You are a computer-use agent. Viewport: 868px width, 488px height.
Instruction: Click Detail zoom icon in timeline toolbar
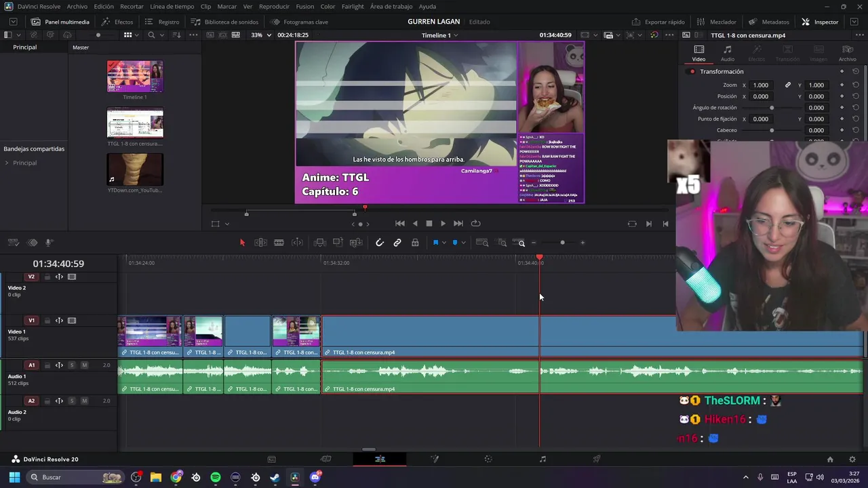[x=502, y=243]
